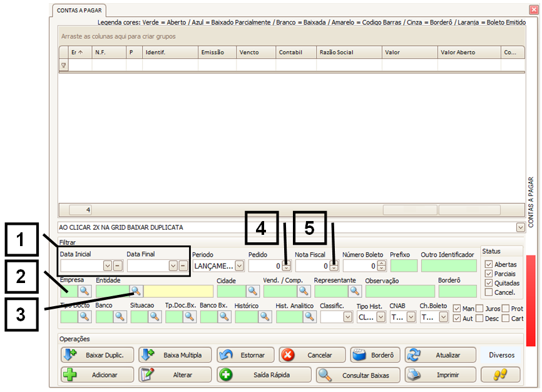Open the Representante lookup magnifier
The width and height of the screenshot is (542, 392).
[355, 291]
